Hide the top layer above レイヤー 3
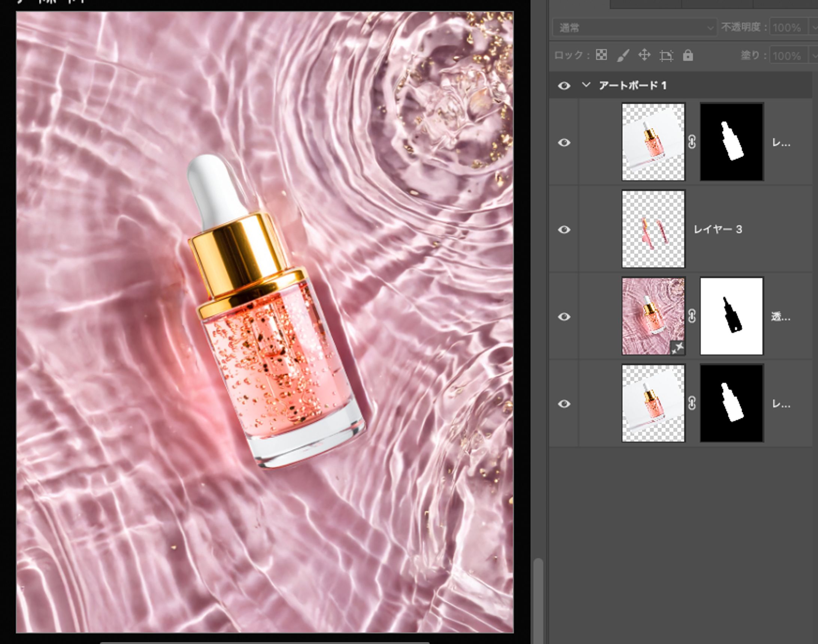The width and height of the screenshot is (818, 644). pyautogui.click(x=564, y=142)
